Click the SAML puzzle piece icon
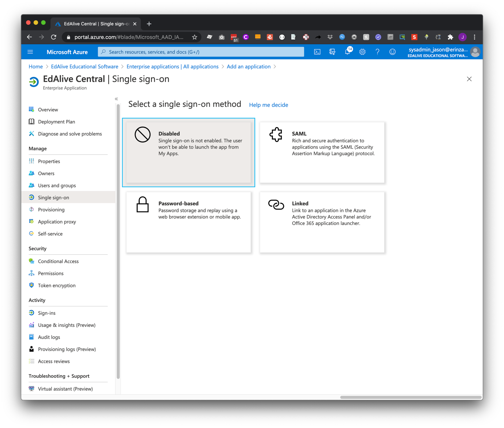Screen dimensions: 504x428 point(276,134)
